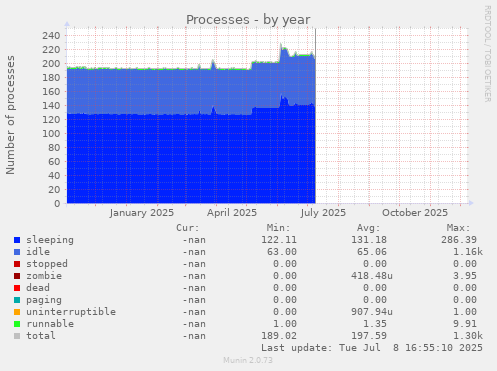Select the 'Max:' column header
This screenshot has width=497, height=371.
point(458,228)
